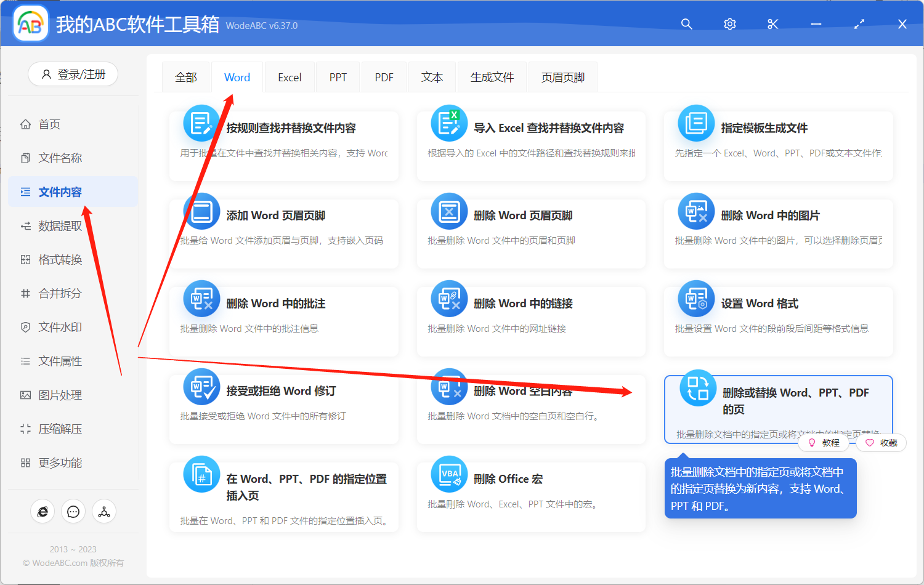Select the VBA 删除 Office 宏 icon
Image resolution: width=924 pixels, height=585 pixels.
[448, 474]
